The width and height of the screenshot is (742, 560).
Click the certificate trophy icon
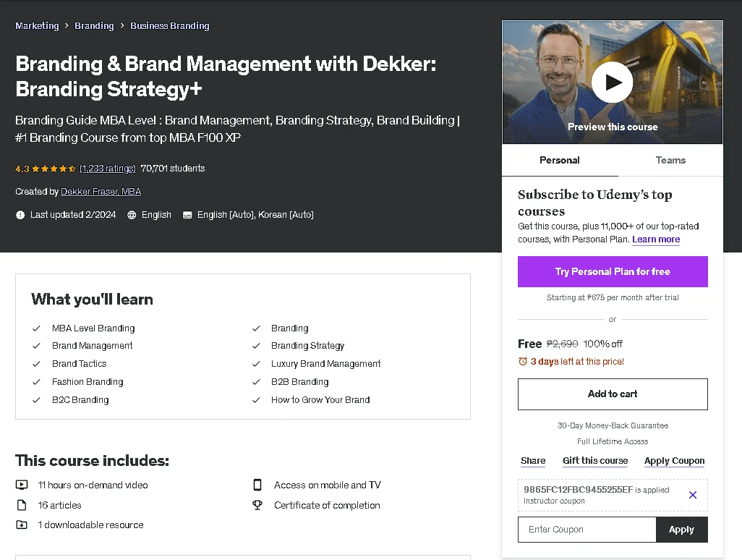tap(257, 505)
